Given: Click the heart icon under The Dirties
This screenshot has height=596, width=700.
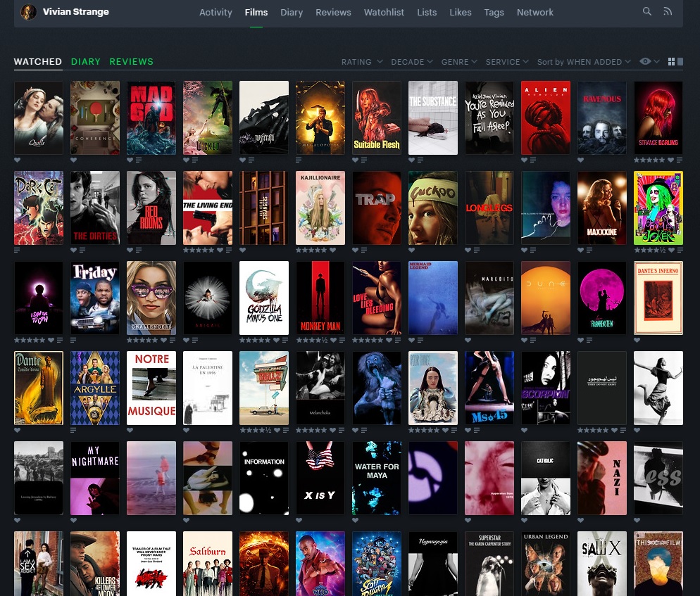Looking at the screenshot, I should 73,250.
